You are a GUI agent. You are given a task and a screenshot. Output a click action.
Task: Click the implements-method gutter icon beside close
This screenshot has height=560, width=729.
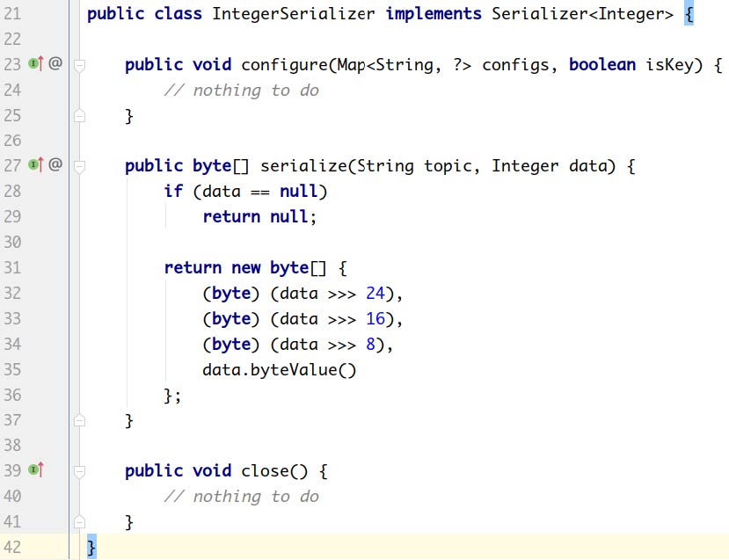click(x=35, y=470)
